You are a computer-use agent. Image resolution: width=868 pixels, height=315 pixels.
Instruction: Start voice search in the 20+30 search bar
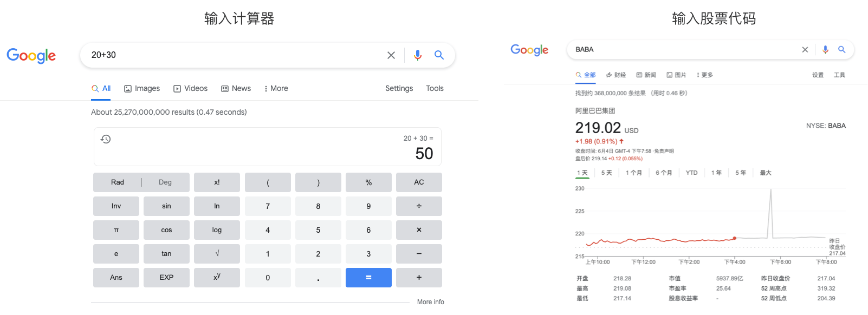418,55
